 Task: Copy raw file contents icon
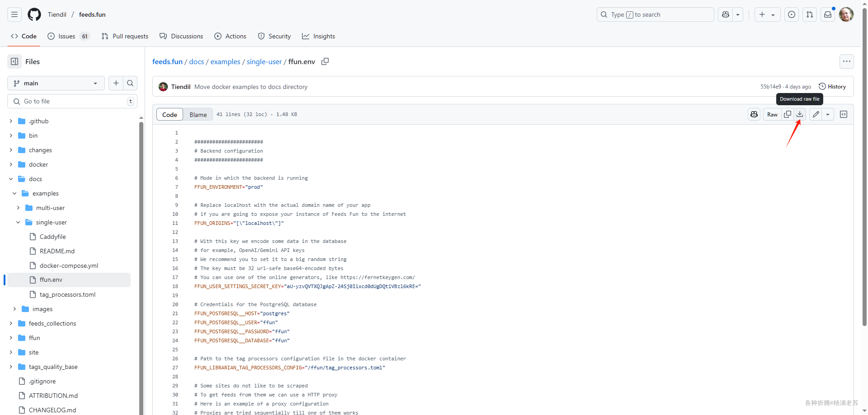788,114
